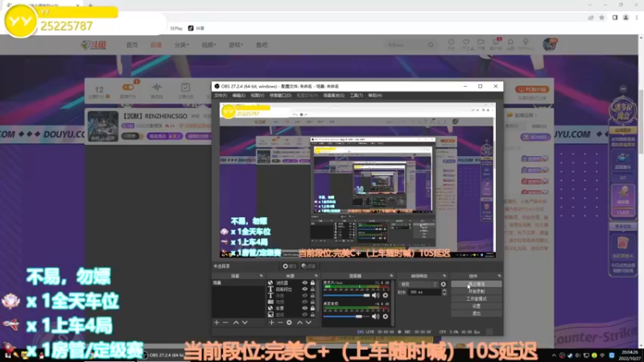Viewport: 644px width, 362px height.
Task: Move the scene up in the OBS scenes list
Action: (236, 323)
